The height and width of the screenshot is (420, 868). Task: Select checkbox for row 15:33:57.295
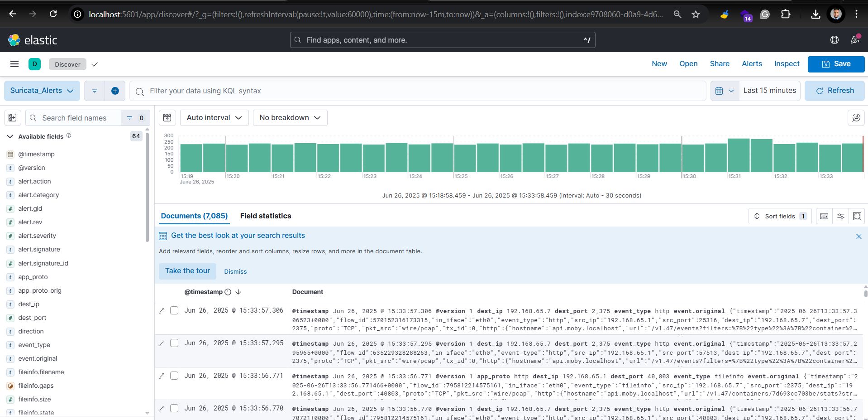174,343
